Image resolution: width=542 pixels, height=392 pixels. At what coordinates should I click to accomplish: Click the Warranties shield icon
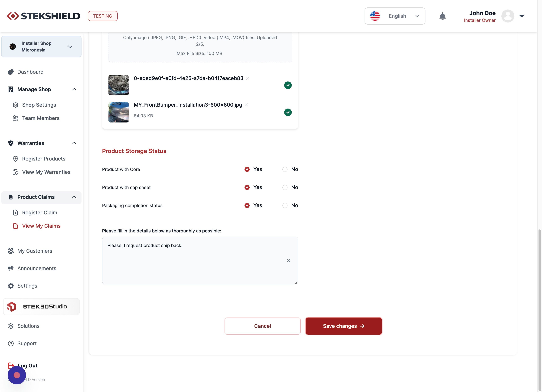coord(11,143)
